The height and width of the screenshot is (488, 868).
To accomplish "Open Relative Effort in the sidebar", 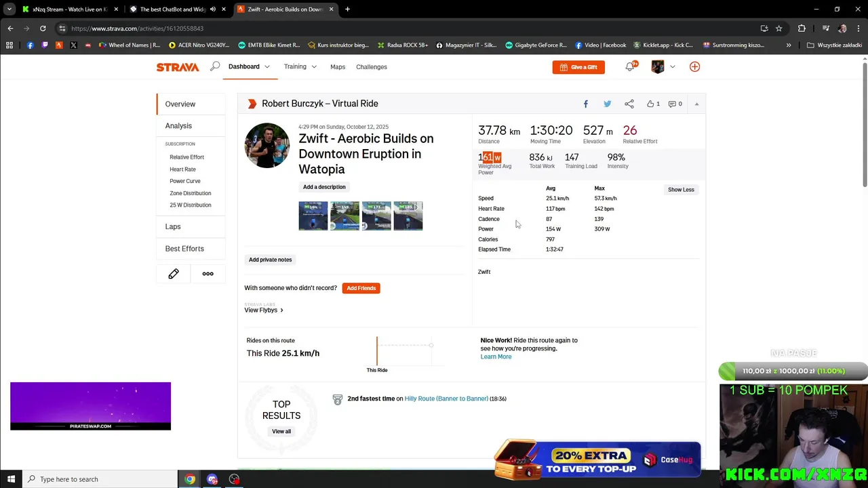I will pyautogui.click(x=186, y=157).
